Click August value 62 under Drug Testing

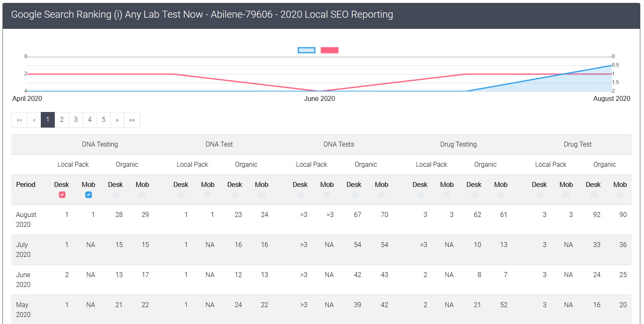478,214
